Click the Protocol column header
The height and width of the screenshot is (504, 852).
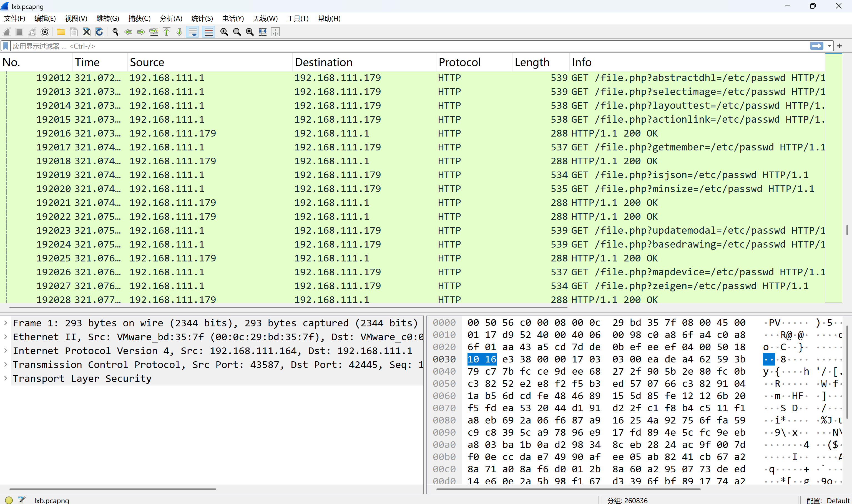(x=459, y=62)
